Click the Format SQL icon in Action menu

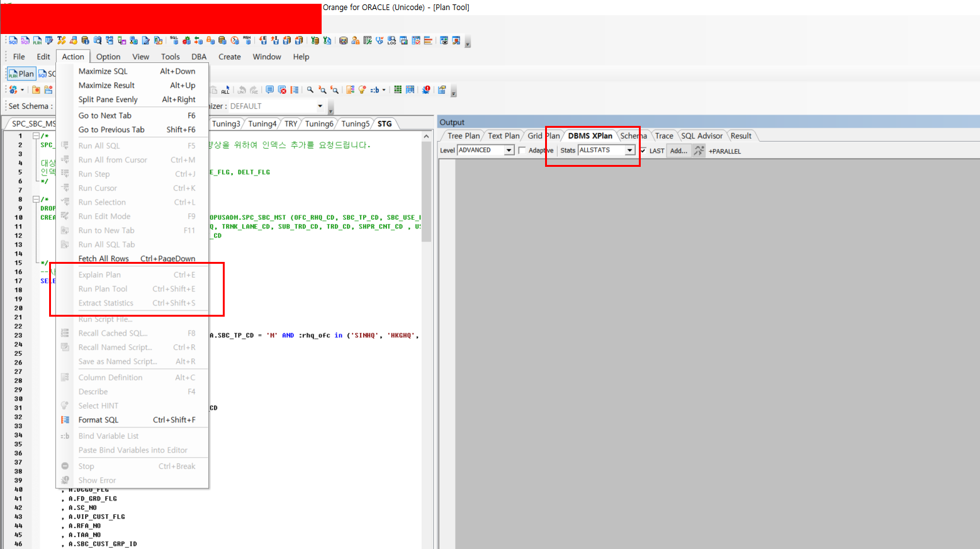click(x=65, y=420)
